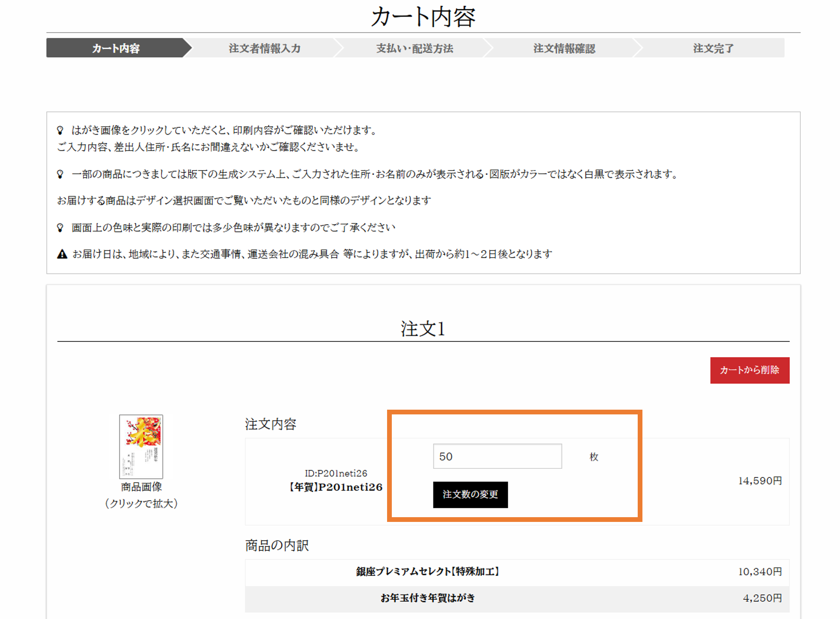Click the 枚 unit label
This screenshot has height=619, width=840.
pos(594,457)
